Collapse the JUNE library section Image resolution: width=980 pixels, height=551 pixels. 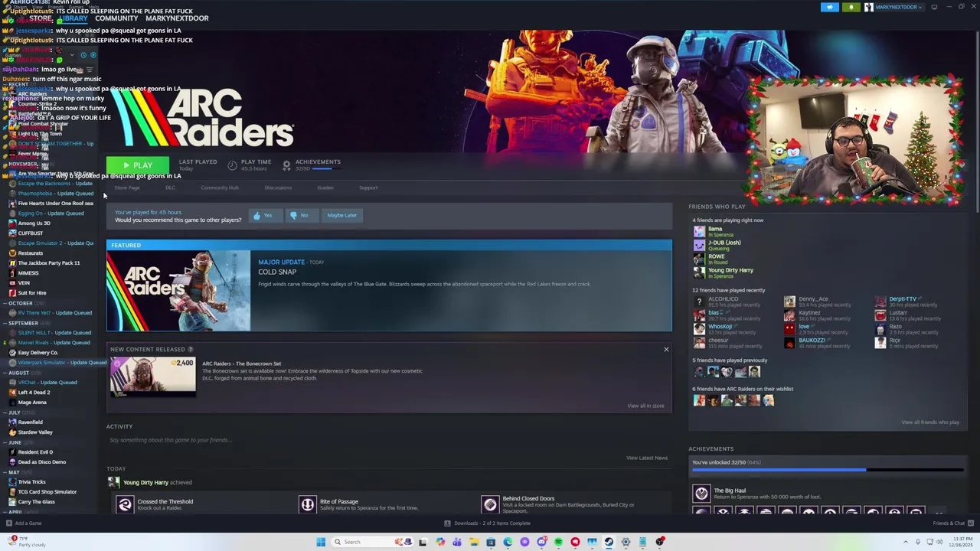tap(5, 442)
